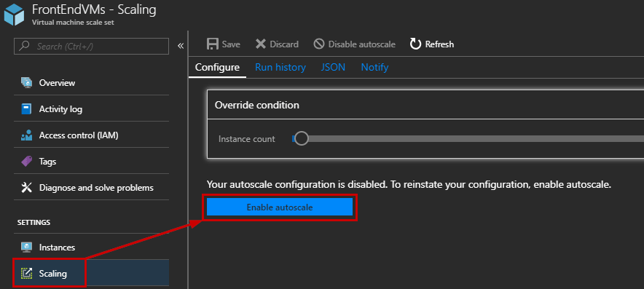644x289 pixels.
Task: Click the Discard X icon
Action: point(260,44)
